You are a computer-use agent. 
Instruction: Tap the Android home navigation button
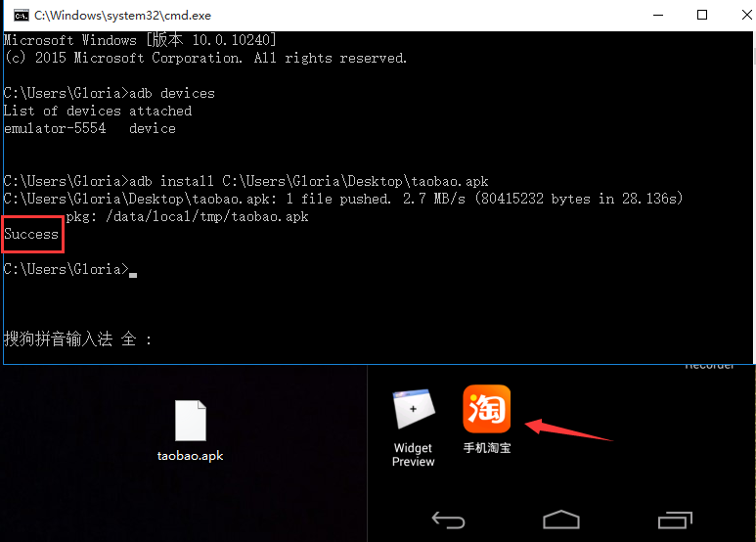pyautogui.click(x=561, y=519)
